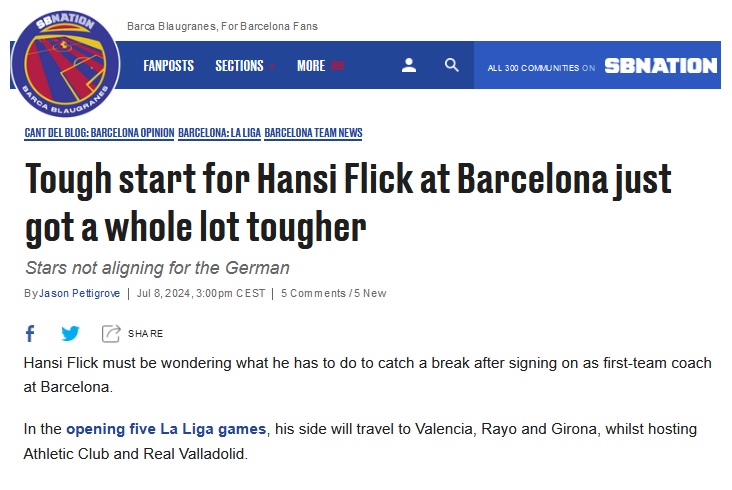Viewport: 732px width, 490px height.
Task: Click the SBNATION wordmark logo
Action: (661, 66)
